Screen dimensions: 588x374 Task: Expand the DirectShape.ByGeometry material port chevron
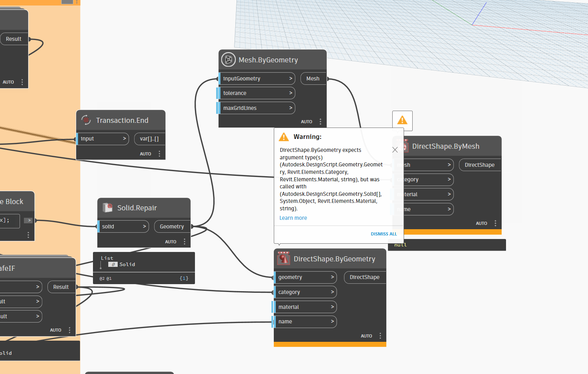[x=332, y=307]
